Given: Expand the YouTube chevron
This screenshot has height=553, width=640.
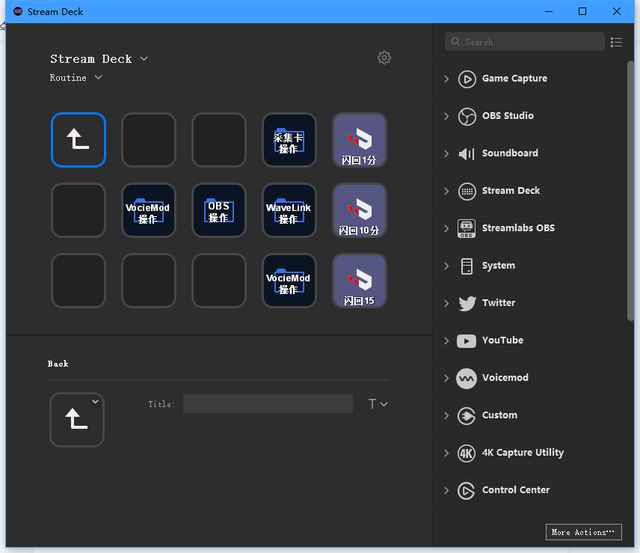Looking at the screenshot, I should point(447,341).
